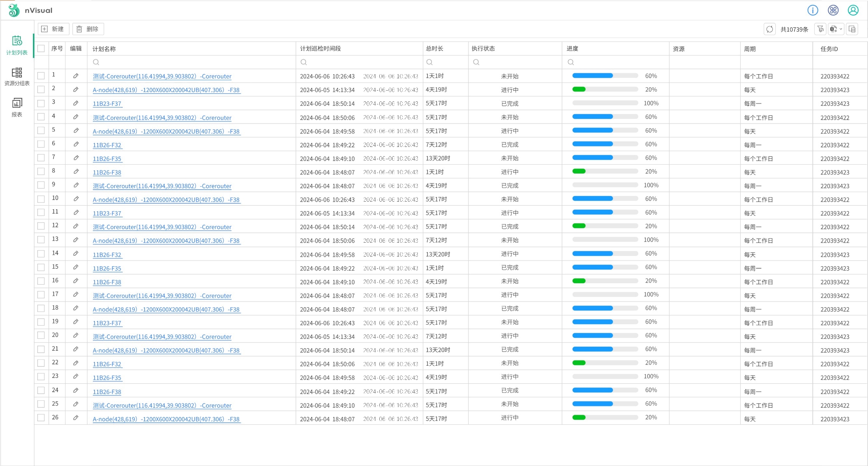Viewport: 868px width, 466px height.
Task: Click the reset filter funnel icon
Action: (820, 29)
